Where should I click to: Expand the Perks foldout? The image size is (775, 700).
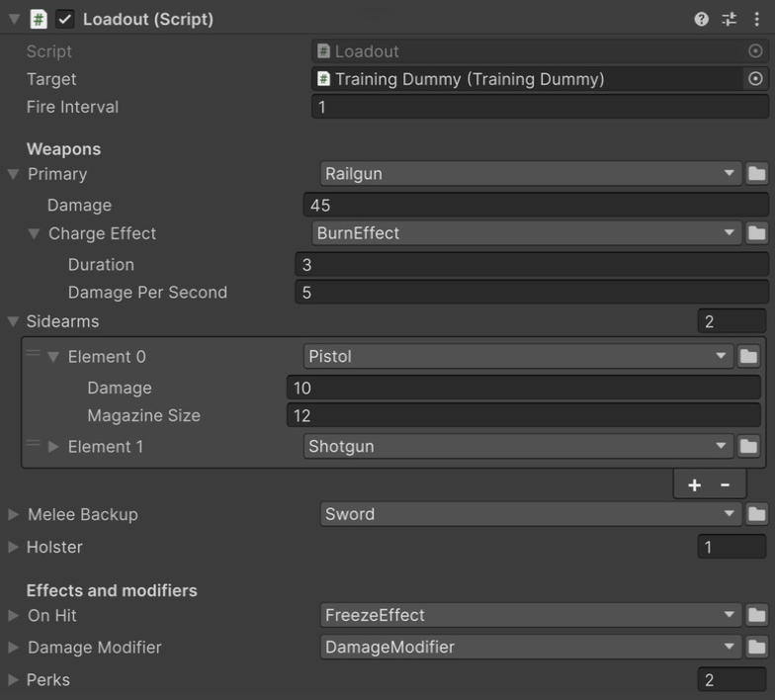pos(14,680)
